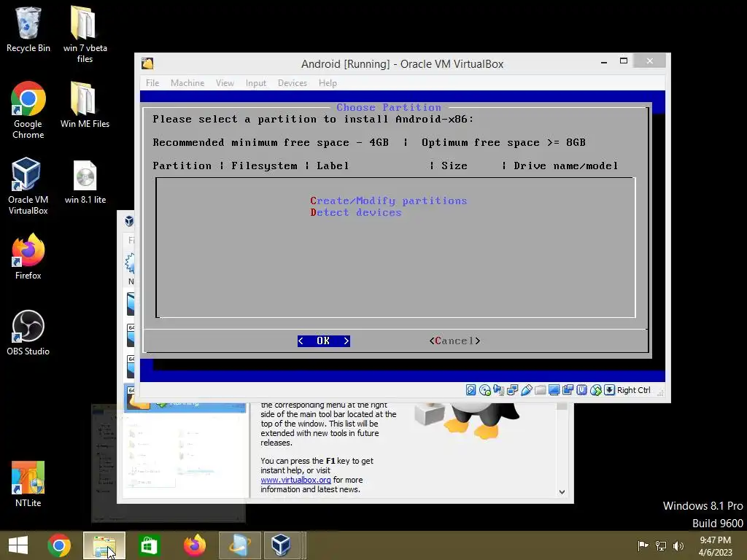The width and height of the screenshot is (747, 560).
Task: Select Google Chrome desktop shortcut
Action: click(x=28, y=110)
